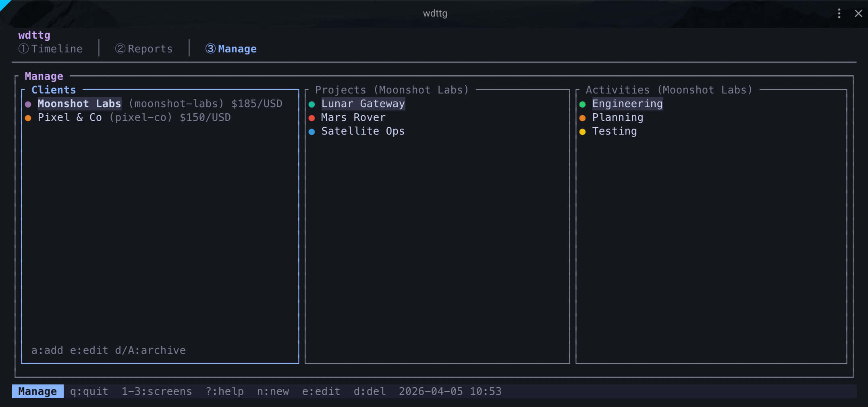This screenshot has height=407, width=868.
Task: Click the a:add hint in Clients pane
Action: point(47,350)
